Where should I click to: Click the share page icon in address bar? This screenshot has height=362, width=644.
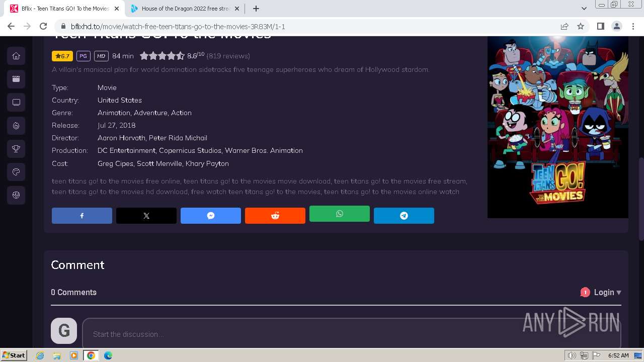(x=565, y=26)
